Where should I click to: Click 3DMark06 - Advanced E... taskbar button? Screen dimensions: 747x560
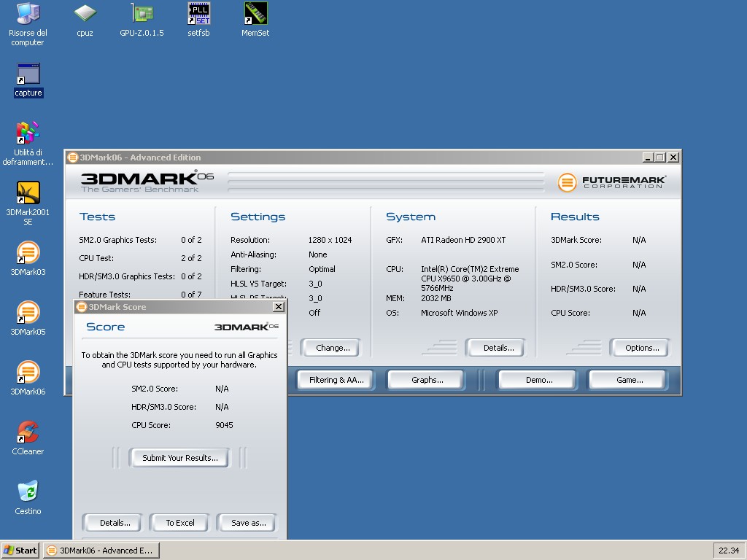[101, 551]
